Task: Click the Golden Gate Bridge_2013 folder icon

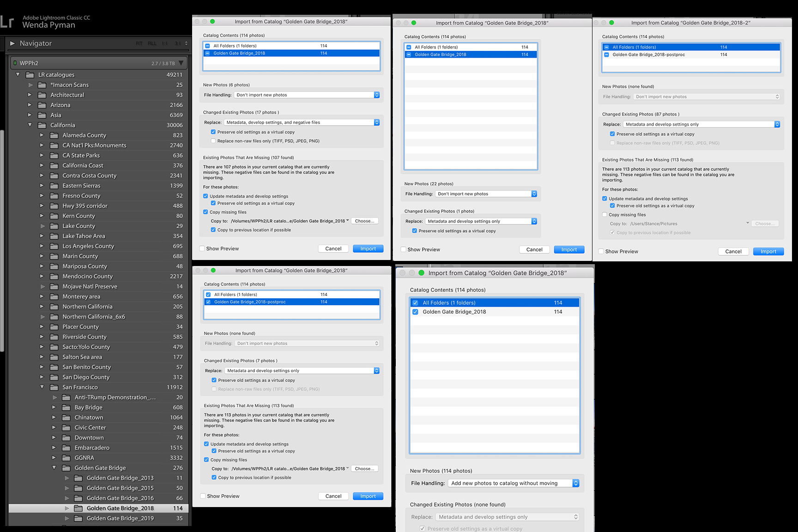Action: point(78,478)
